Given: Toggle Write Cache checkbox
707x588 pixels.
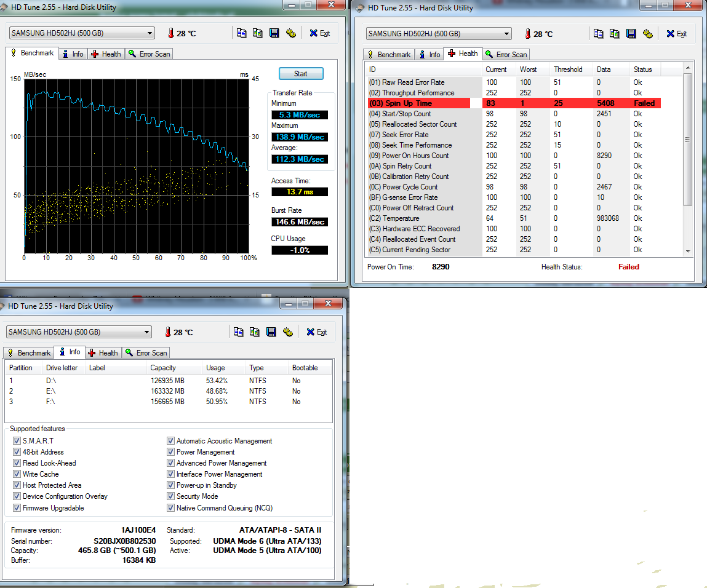Looking at the screenshot, I should pyautogui.click(x=17, y=474).
